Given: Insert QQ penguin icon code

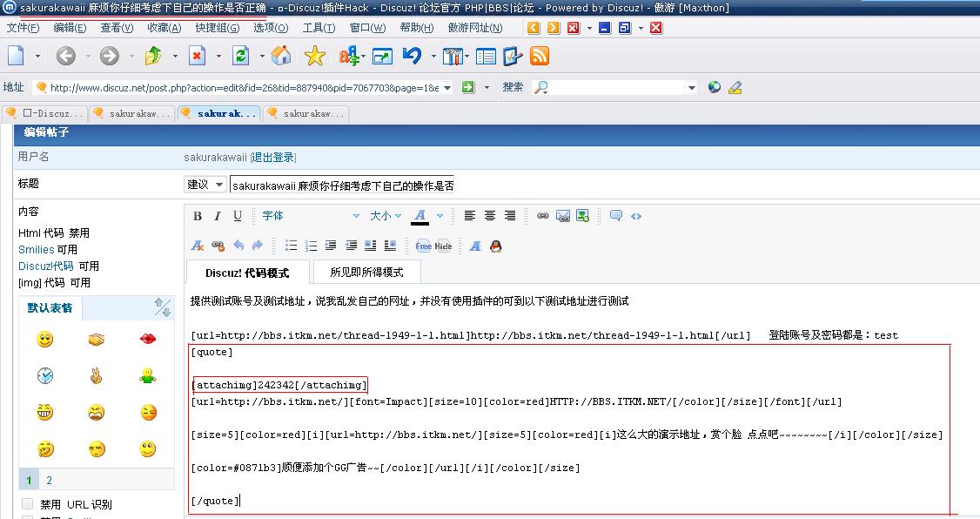Looking at the screenshot, I should pyautogui.click(x=495, y=246).
